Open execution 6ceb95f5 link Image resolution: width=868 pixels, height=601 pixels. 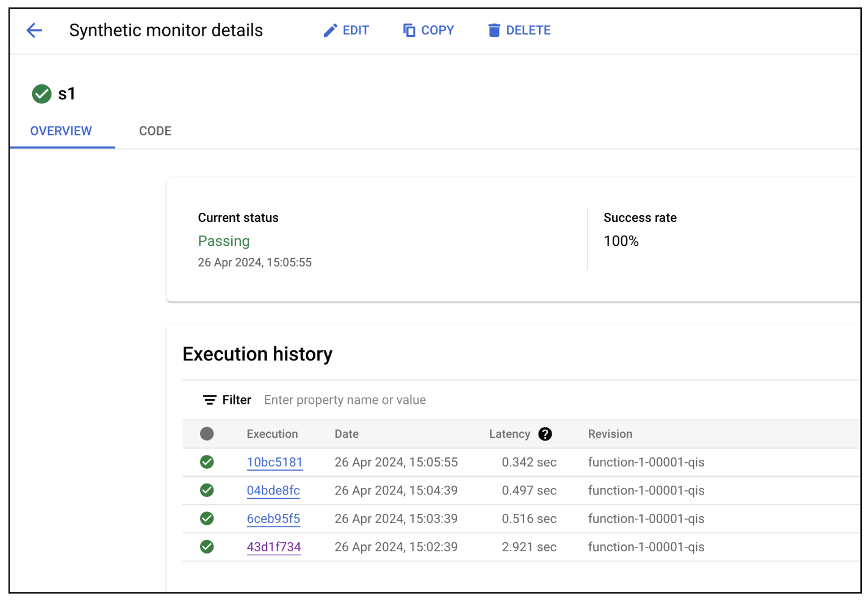273,519
